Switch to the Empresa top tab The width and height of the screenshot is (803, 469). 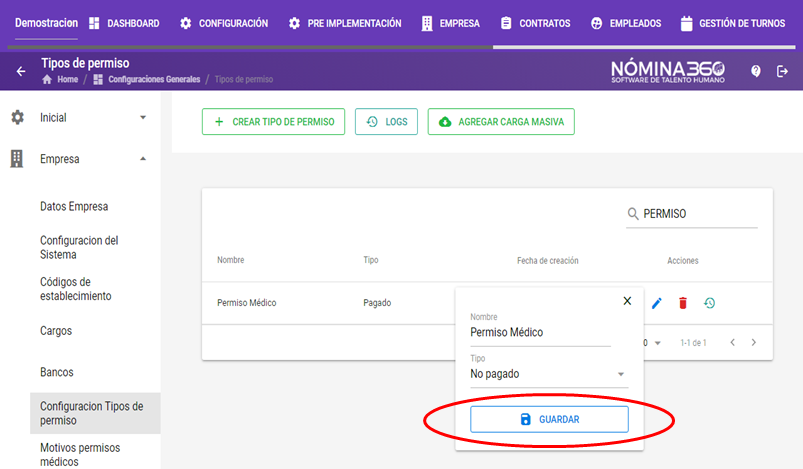451,24
